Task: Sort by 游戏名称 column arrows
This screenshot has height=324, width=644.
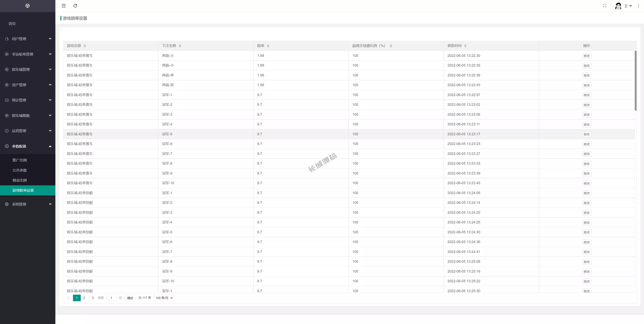Action: 85,46
